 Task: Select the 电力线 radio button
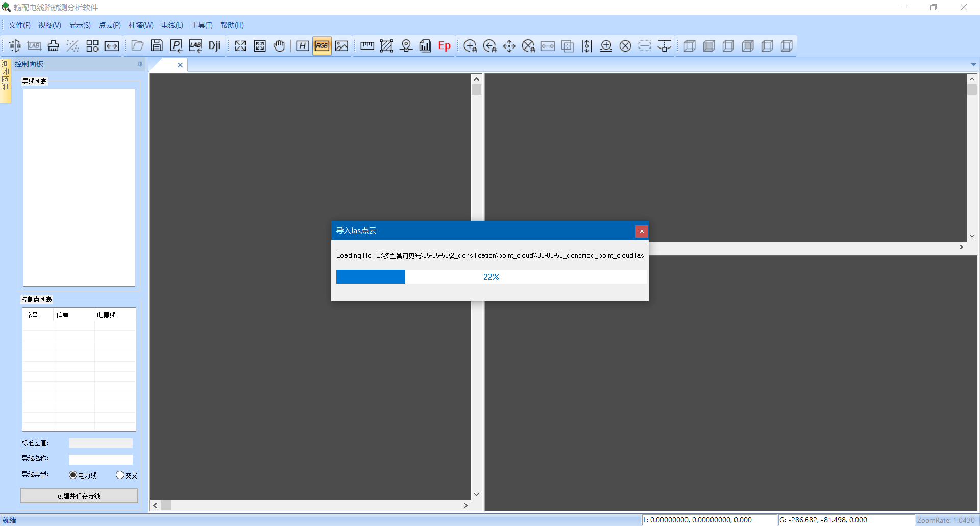[72, 475]
